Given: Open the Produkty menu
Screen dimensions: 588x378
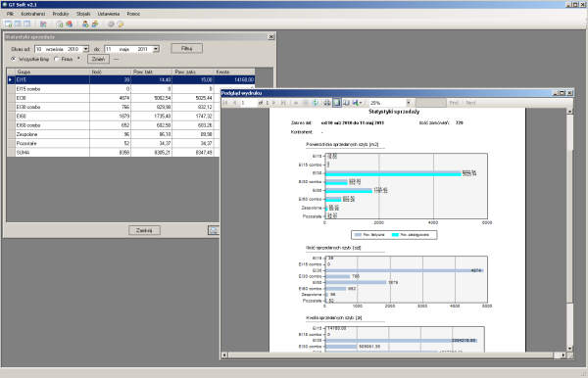Looking at the screenshot, I should click(x=61, y=14).
